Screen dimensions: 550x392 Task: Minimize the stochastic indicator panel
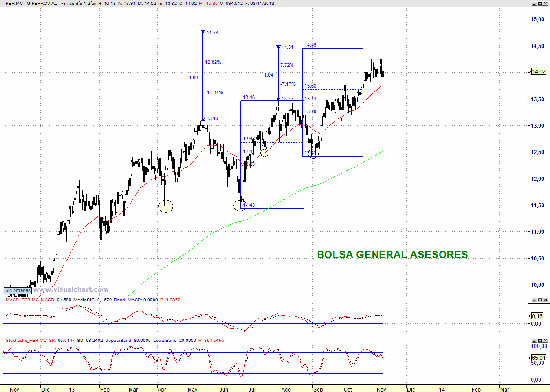(x=534, y=340)
